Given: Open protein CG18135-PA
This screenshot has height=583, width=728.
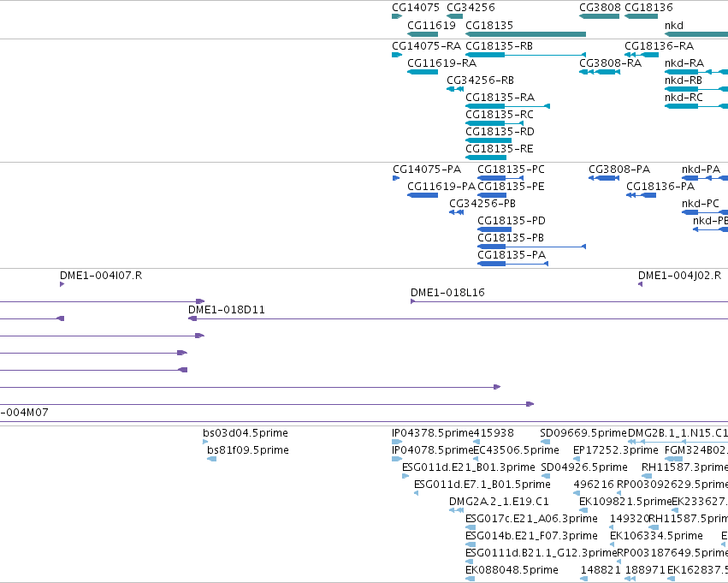Looking at the screenshot, I should coord(512,255).
